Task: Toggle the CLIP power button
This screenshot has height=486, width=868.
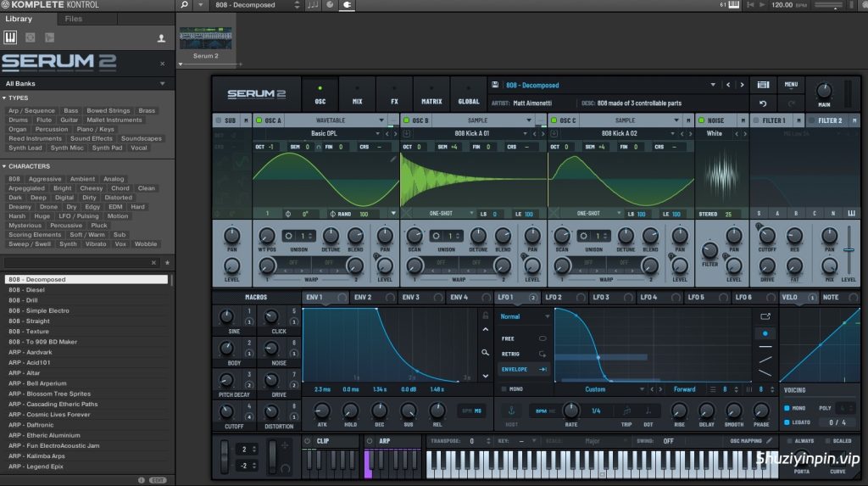Action: click(308, 441)
